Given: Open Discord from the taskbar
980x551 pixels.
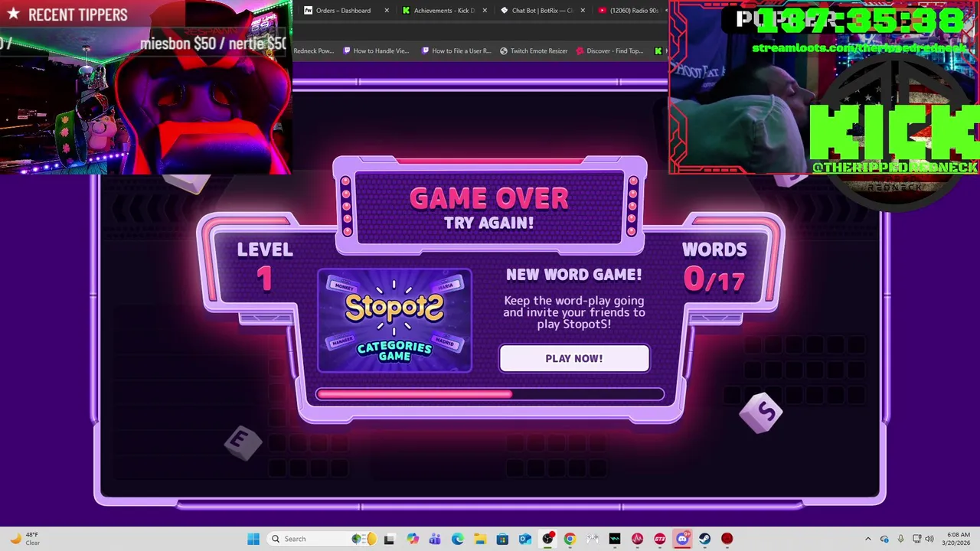Looking at the screenshot, I should pos(682,539).
